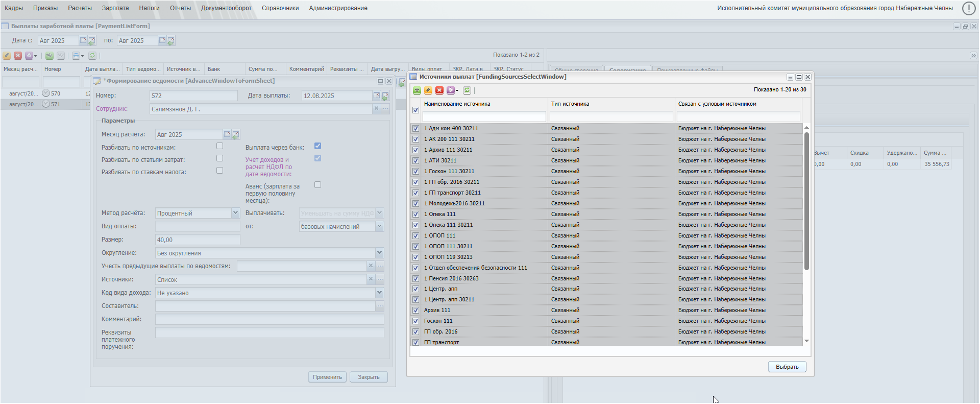980x404 pixels.
Task: Edit selected source in Источники выплат toolbar
Action: pyautogui.click(x=428, y=90)
